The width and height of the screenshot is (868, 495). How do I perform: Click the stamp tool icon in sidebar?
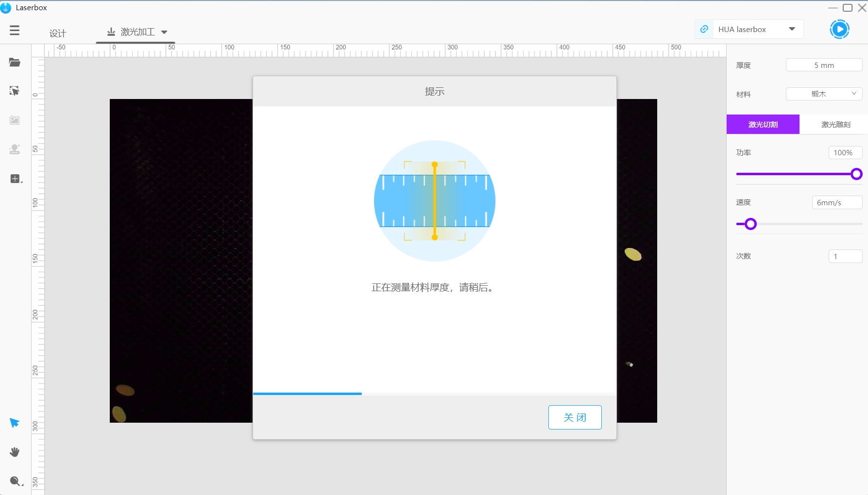15,149
